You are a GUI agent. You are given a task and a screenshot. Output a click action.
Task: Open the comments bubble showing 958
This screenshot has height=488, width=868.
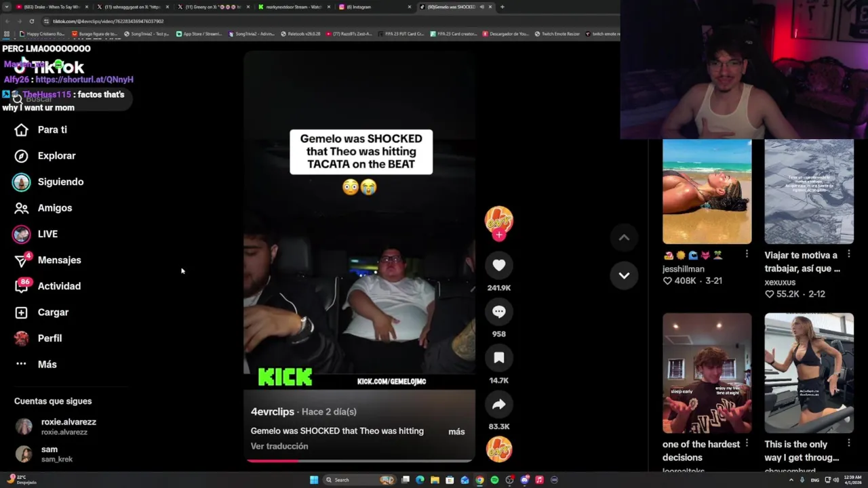click(x=499, y=312)
